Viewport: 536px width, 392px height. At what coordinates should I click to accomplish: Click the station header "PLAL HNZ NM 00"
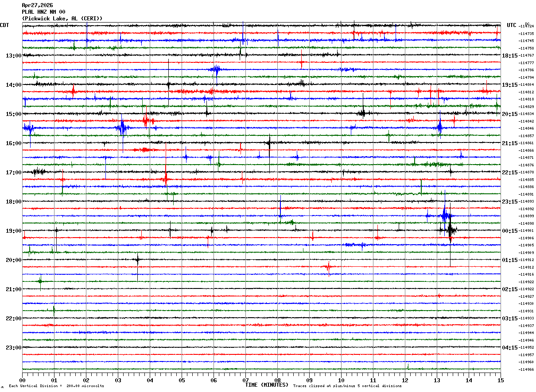(x=43, y=12)
